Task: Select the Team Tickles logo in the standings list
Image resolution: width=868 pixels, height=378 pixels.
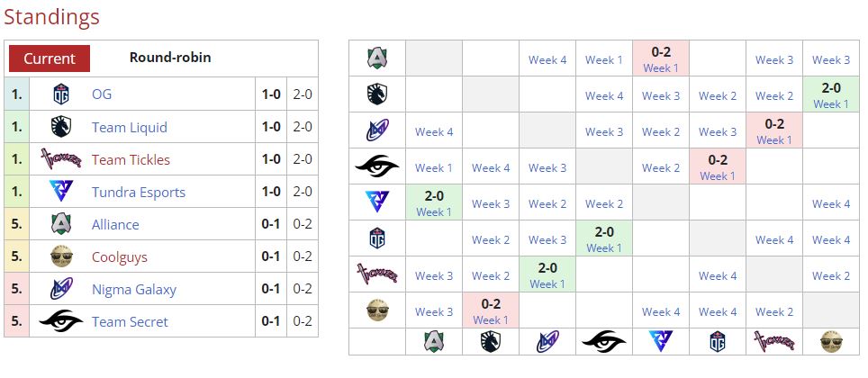Action: [61, 159]
